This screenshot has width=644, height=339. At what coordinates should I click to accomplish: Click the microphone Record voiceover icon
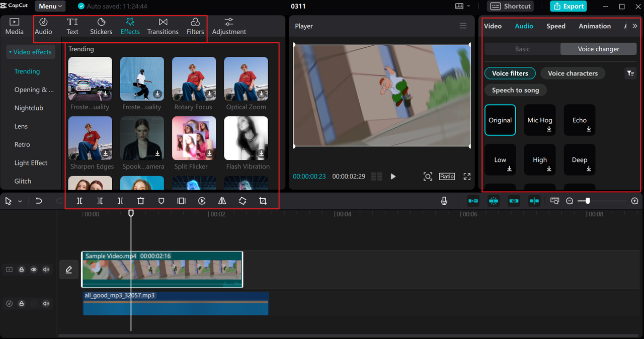click(x=444, y=201)
